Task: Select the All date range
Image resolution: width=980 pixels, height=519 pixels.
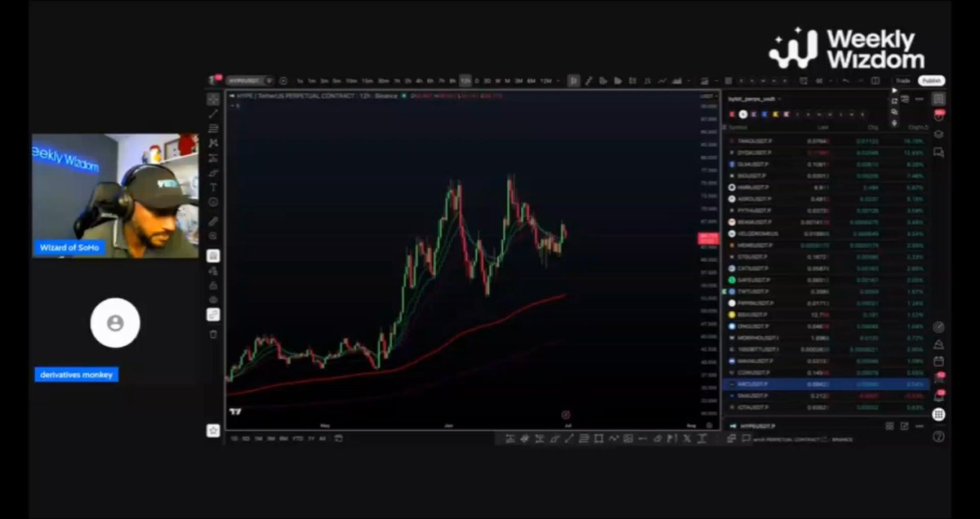Action: click(x=322, y=438)
